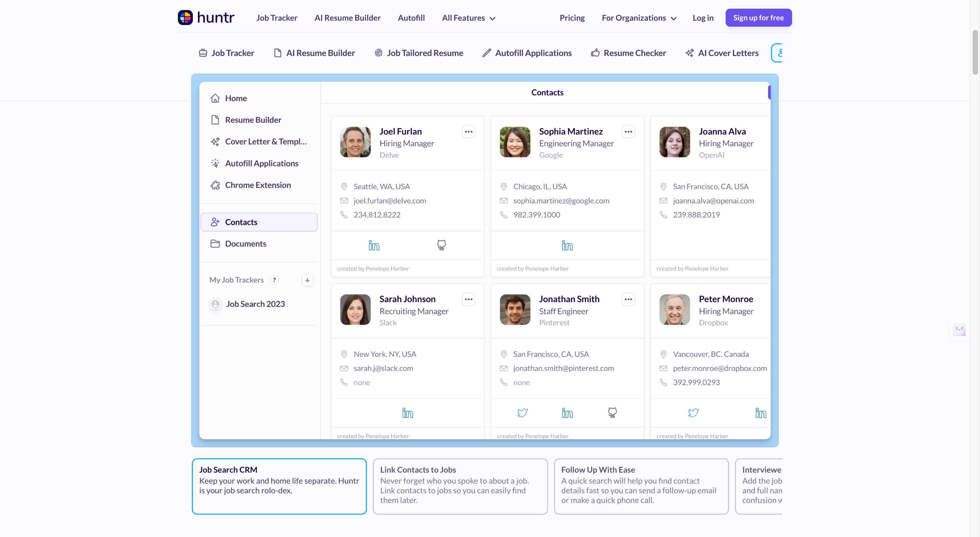Select the Follow Up With Ease card
Screen dimensions: 980x537
pyautogui.click(x=642, y=486)
